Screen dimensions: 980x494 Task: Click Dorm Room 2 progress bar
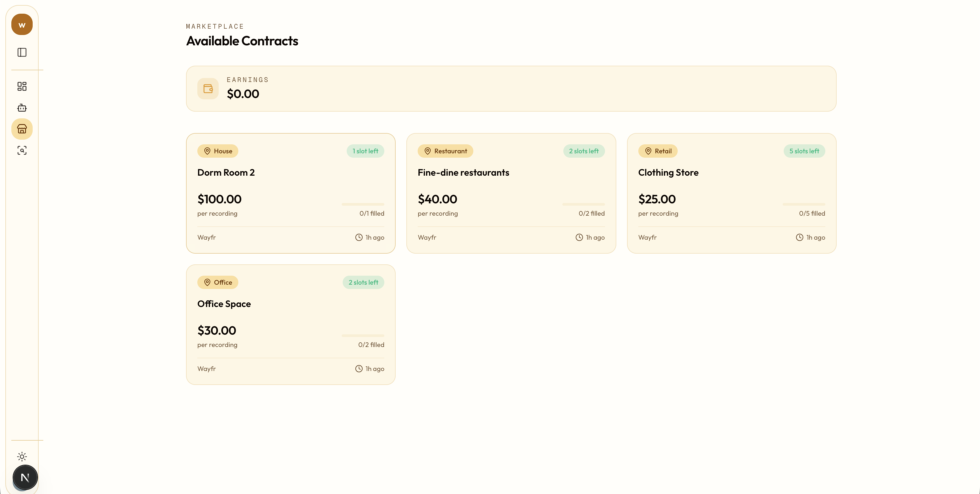click(x=363, y=204)
